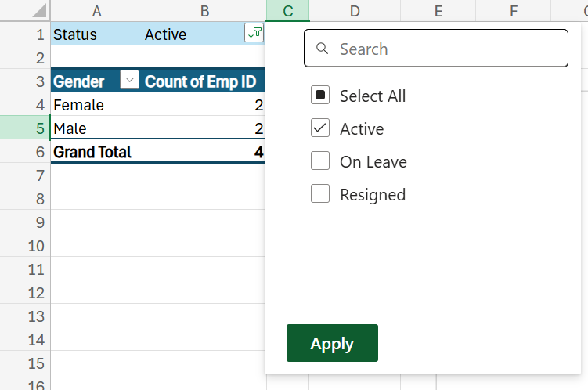This screenshot has width=588, height=390.
Task: Click into the filter Search field
Action: [446, 49]
